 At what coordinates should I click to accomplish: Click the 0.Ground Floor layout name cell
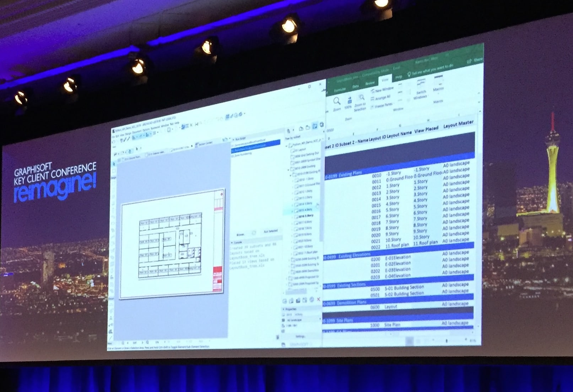[399, 178]
